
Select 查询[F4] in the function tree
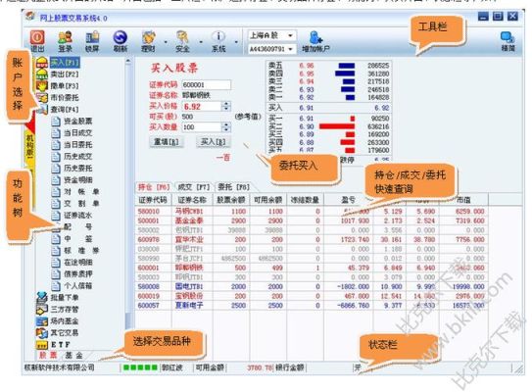pyautogui.click(x=65, y=110)
